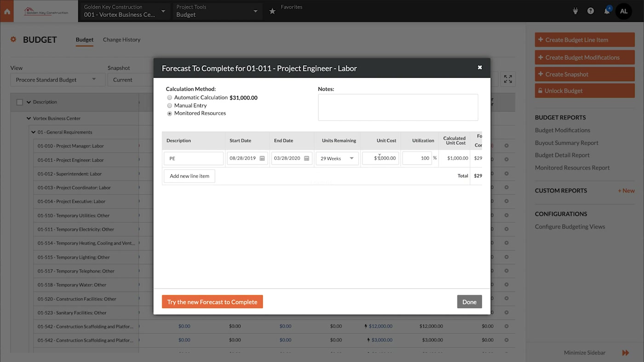
Task: Open the Favorites star icon
Action: point(272,11)
